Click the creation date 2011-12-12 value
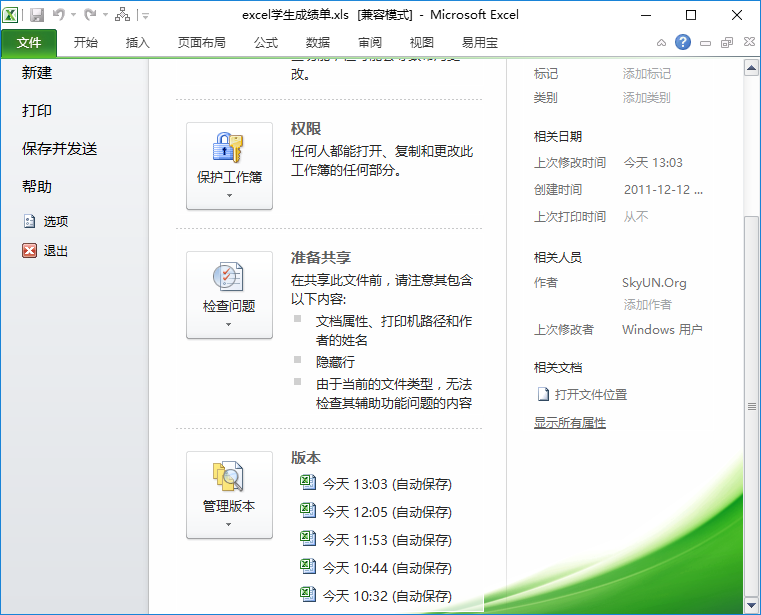 coord(663,189)
